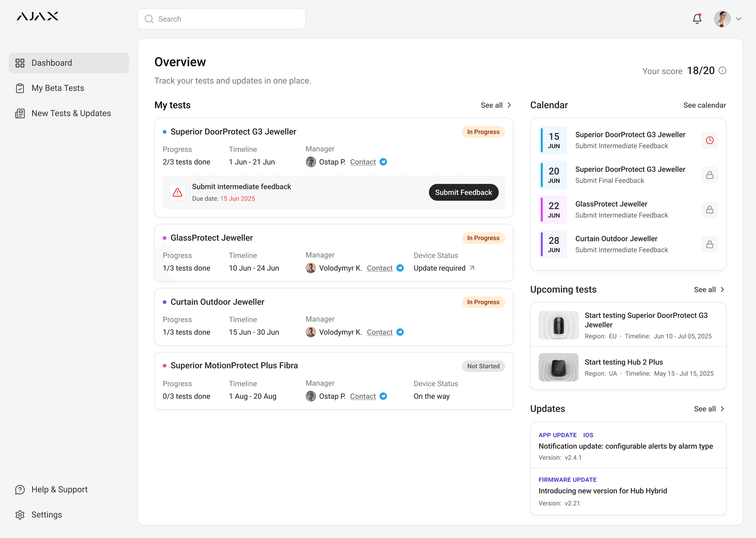The width and height of the screenshot is (756, 538).
Task: Contact Ostap P. for Superior MotionProtect Plus Fibra
Action: point(363,396)
